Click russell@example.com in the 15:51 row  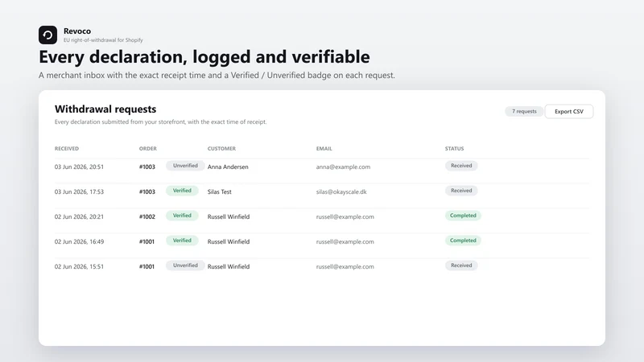[345, 266]
